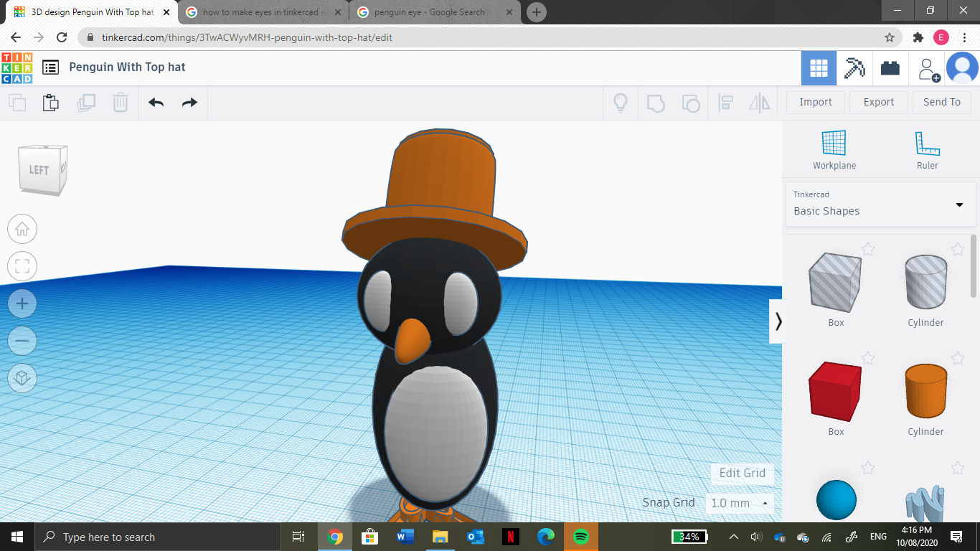Zoom in with the plus button
Image resolution: width=980 pixels, height=551 pixels.
tap(22, 303)
